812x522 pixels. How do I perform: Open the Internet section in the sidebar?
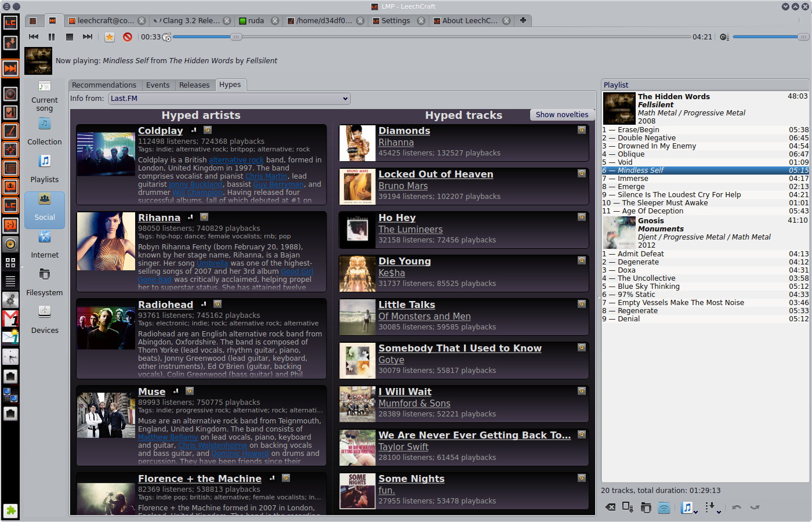pos(45,245)
